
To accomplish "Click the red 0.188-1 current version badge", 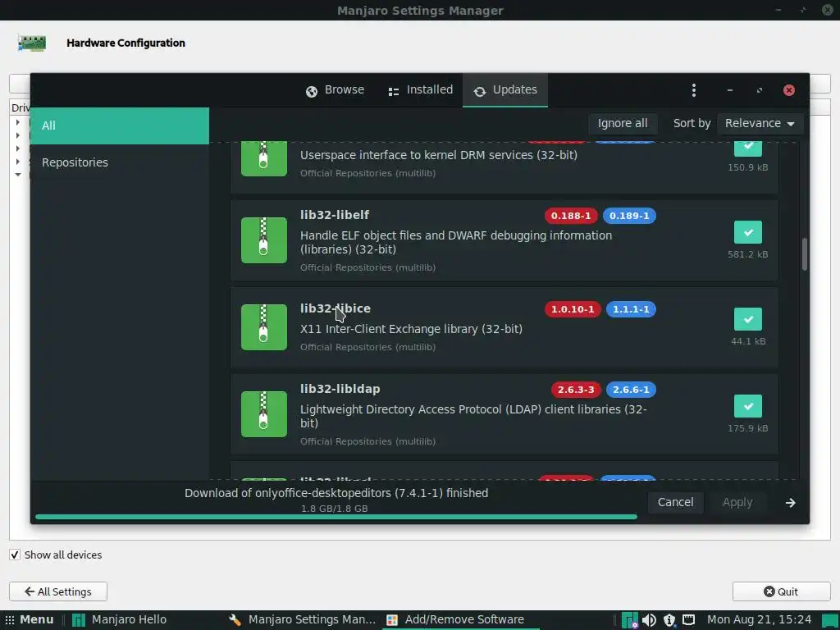I will pos(571,216).
